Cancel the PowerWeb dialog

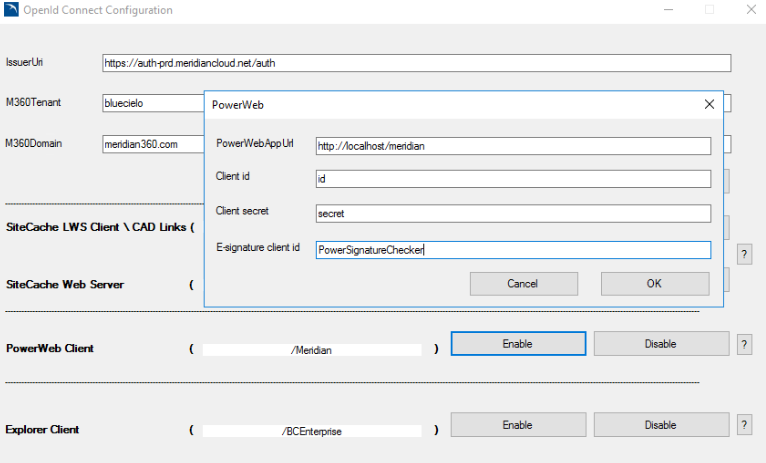(x=524, y=284)
